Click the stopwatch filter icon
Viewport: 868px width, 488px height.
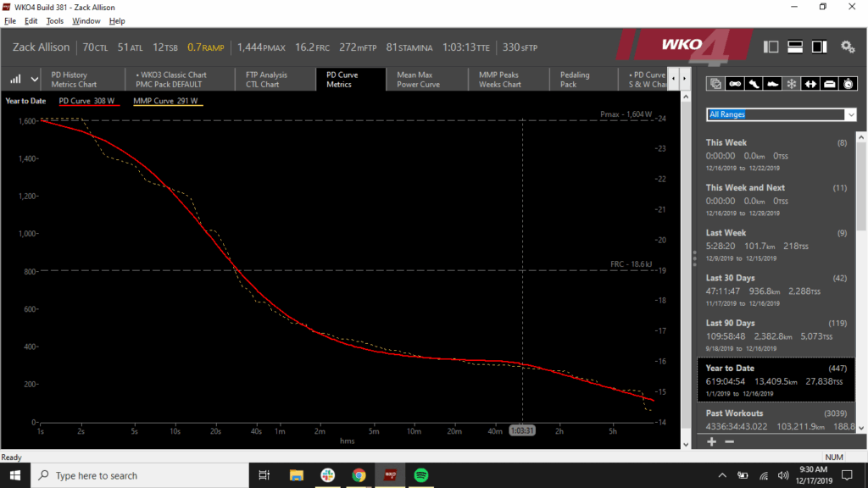click(x=848, y=84)
